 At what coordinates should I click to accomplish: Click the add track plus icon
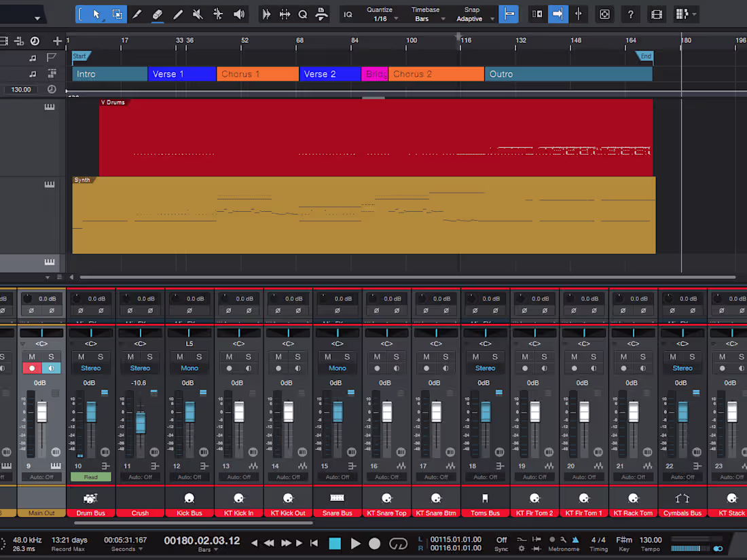pos(57,41)
